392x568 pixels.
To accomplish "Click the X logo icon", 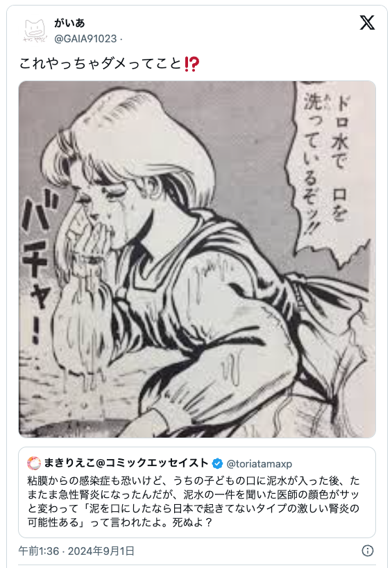I will pyautogui.click(x=367, y=22).
